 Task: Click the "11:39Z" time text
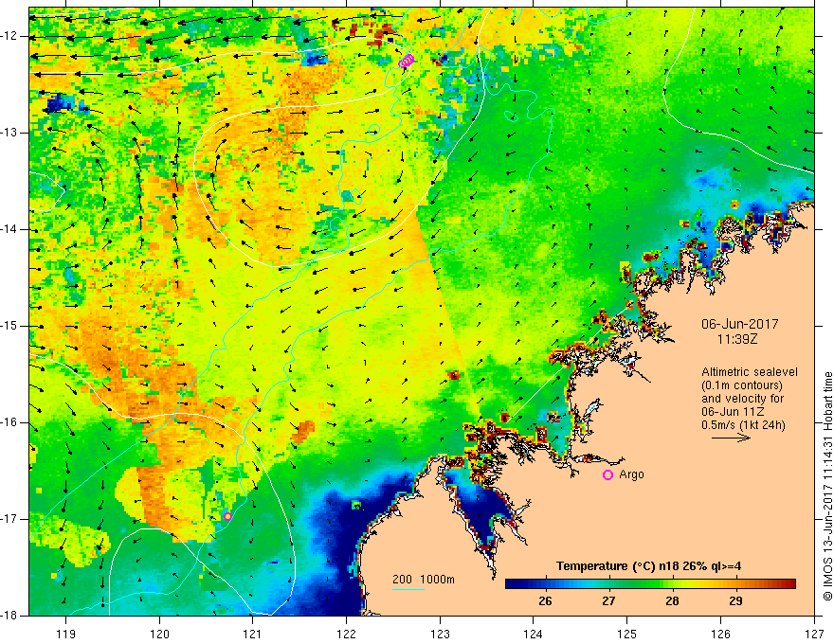coord(736,338)
